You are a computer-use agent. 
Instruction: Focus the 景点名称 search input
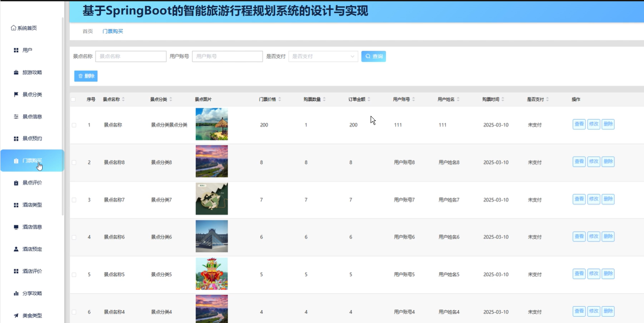[131, 56]
